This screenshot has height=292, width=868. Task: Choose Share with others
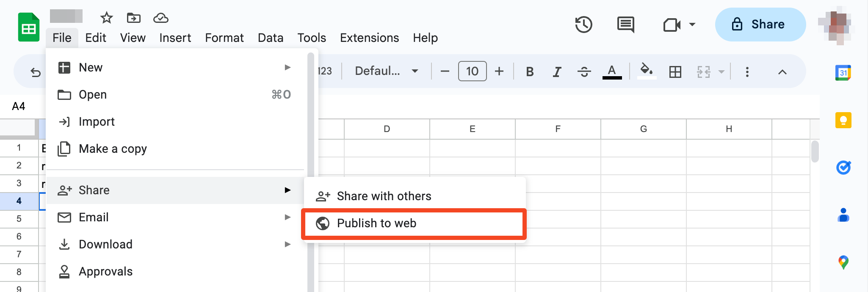point(415,196)
